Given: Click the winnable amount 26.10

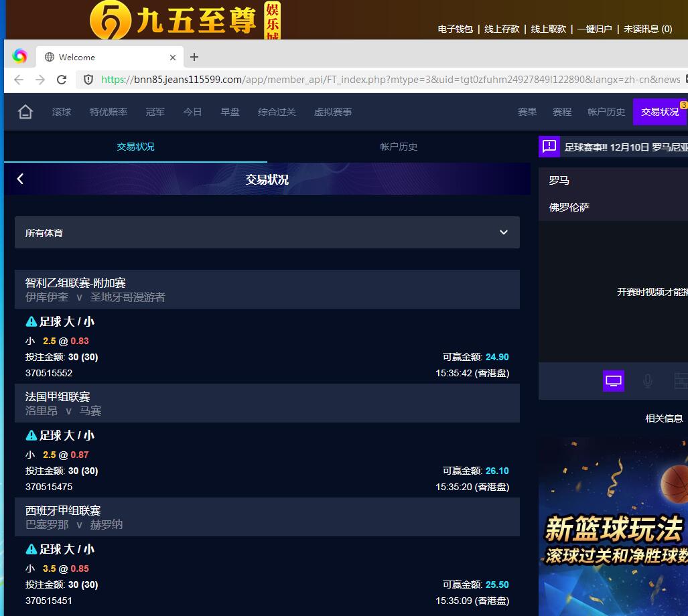Looking at the screenshot, I should 497,471.
